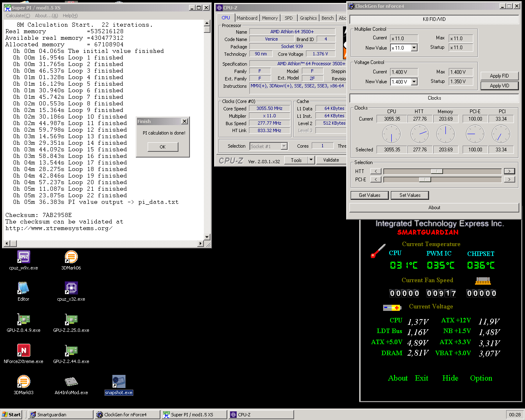Image resolution: width=525 pixels, height=420 pixels.
Task: Open the Calculate menu in Super PI
Action: [18, 16]
